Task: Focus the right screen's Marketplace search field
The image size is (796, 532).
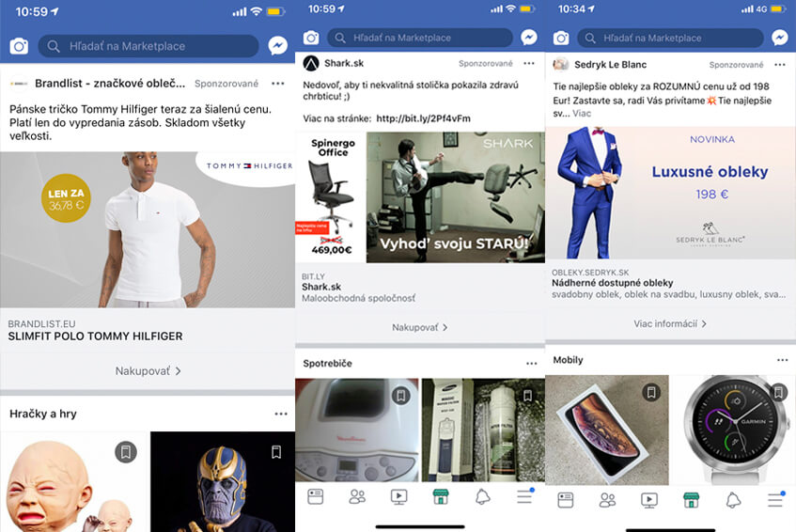Action: [671, 39]
